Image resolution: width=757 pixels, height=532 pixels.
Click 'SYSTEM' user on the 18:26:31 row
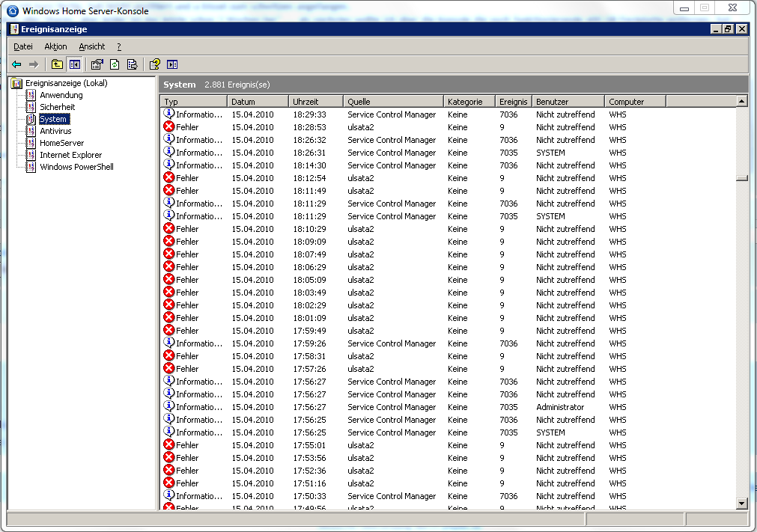[550, 153]
